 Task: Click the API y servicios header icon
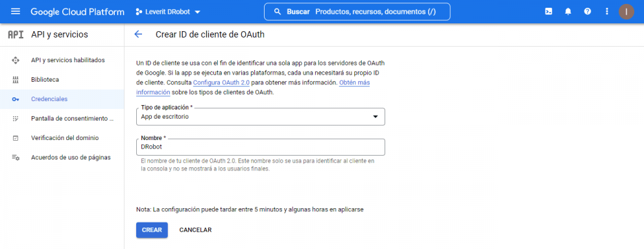pyautogui.click(x=16, y=34)
